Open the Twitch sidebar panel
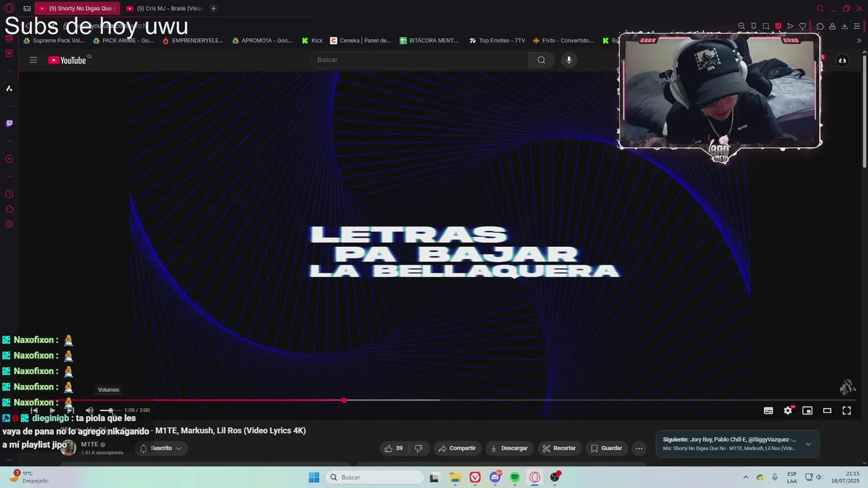The width and height of the screenshot is (868, 488). click(9, 123)
